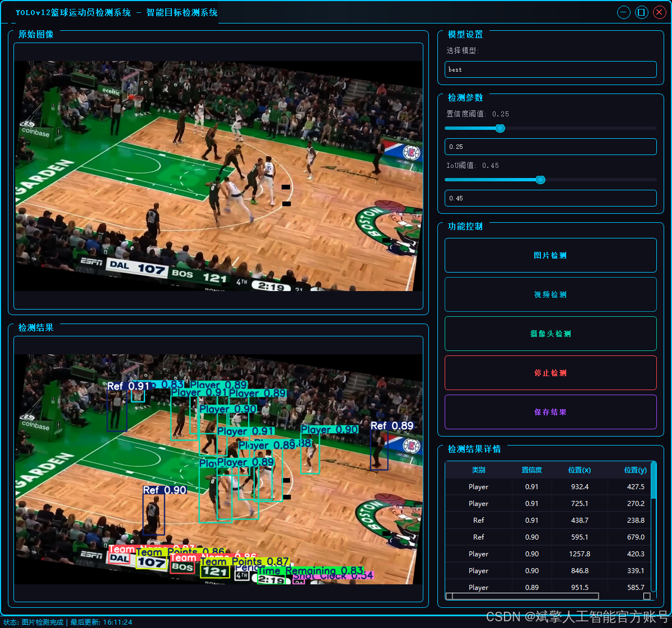672x628 pixels.
Task: Click the results table vertical scrollbar thumb
Action: tap(654, 480)
